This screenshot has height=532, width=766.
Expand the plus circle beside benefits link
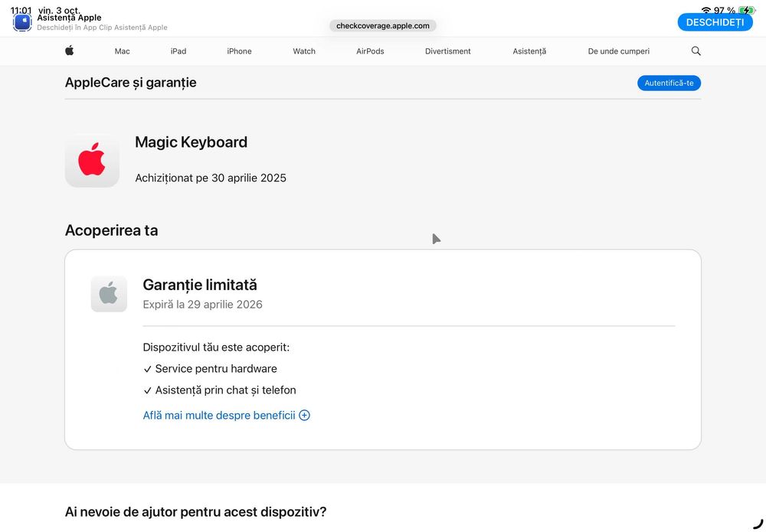pyautogui.click(x=304, y=416)
